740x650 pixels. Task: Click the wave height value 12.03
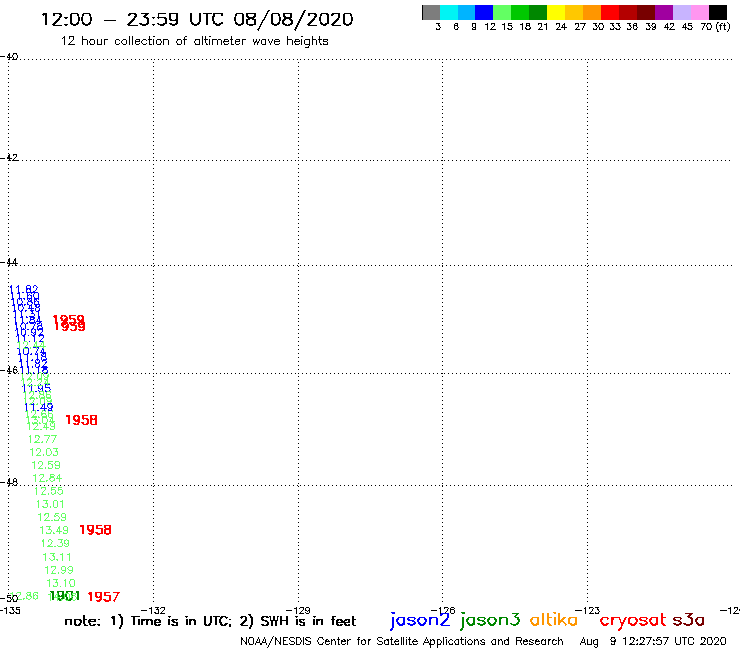click(x=44, y=452)
